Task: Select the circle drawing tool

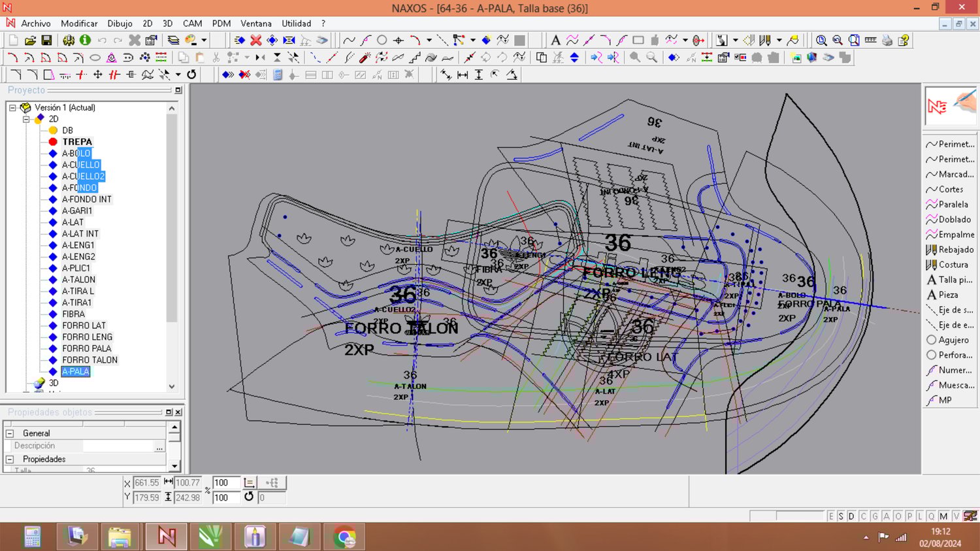Action: 382,41
